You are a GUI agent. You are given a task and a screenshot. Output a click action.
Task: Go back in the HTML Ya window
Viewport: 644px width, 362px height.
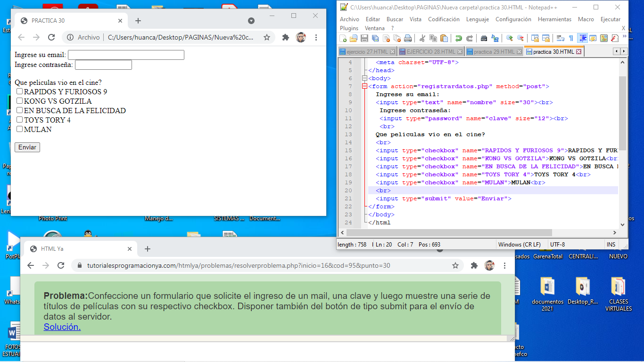point(31,265)
